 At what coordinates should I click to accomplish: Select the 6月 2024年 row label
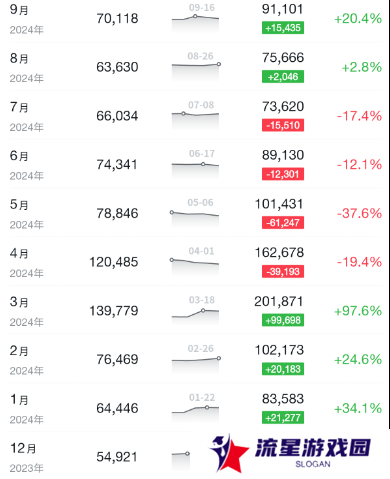pos(26,165)
